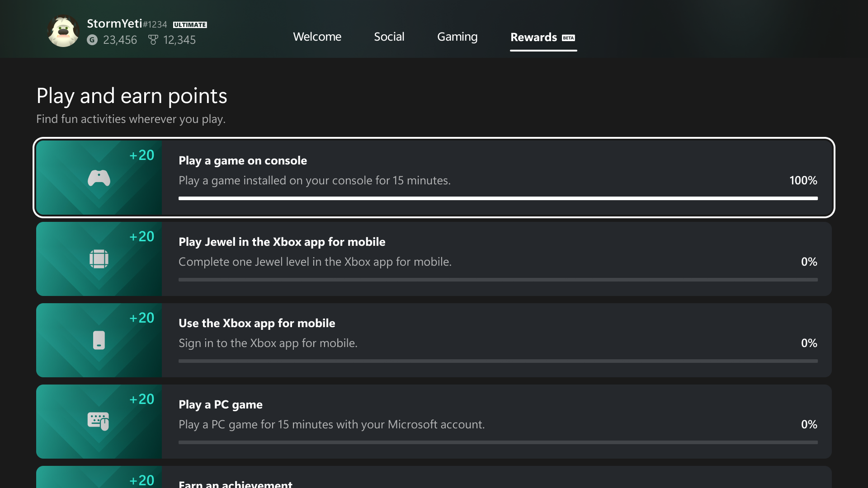Click the keyboard and mouse PC icon
The width and height of the screenshot is (868, 488).
98,421
